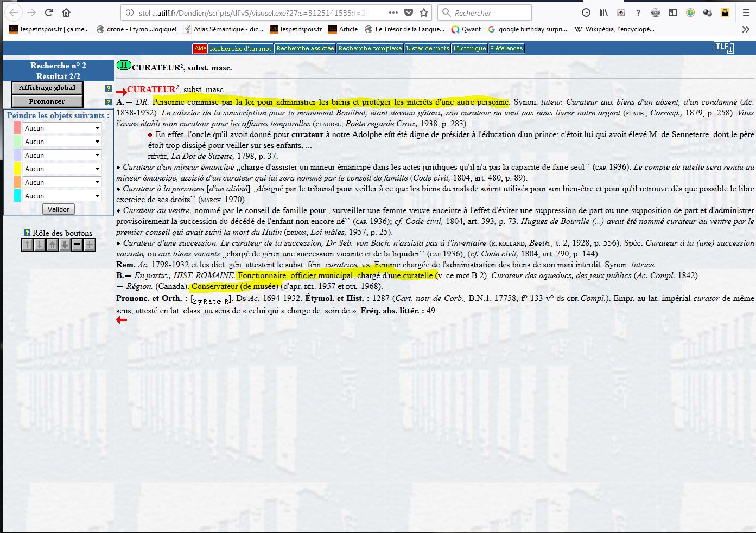Image resolution: width=756 pixels, height=533 pixels.
Task: Open the cyan color object dropdown
Action: (x=62, y=196)
